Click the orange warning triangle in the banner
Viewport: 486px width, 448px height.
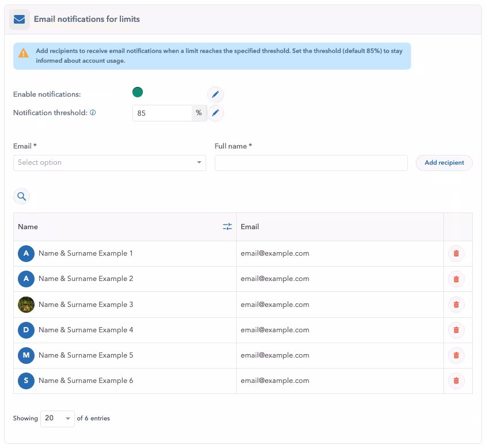[23, 53]
